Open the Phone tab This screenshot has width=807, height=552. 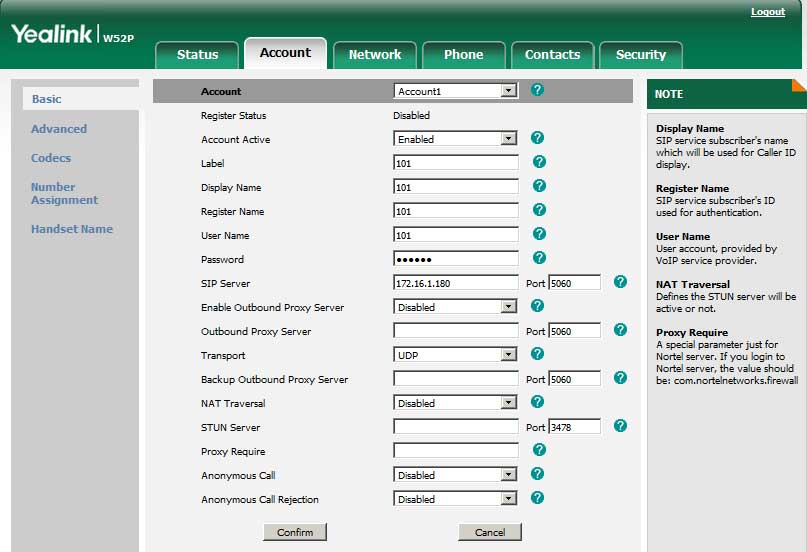463,55
